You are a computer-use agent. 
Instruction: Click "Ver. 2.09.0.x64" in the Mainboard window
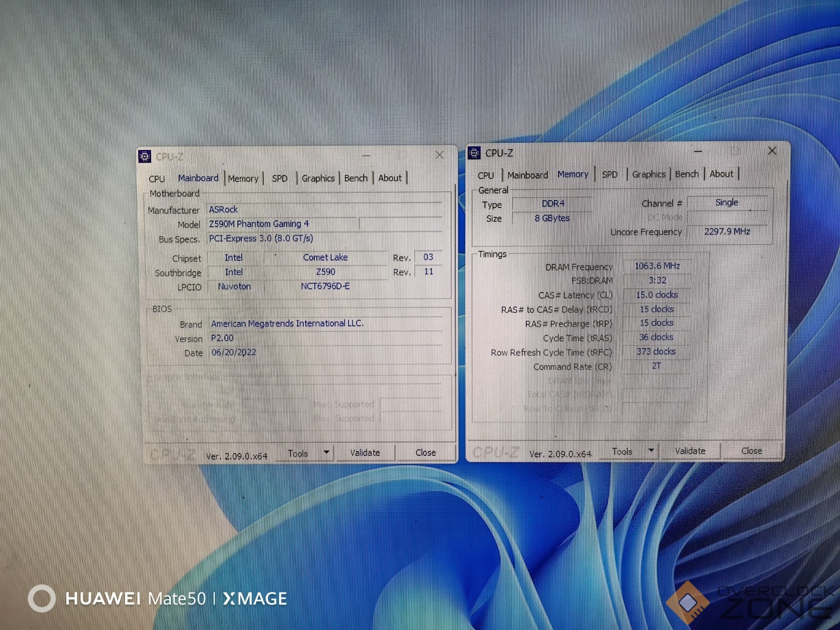[236, 456]
